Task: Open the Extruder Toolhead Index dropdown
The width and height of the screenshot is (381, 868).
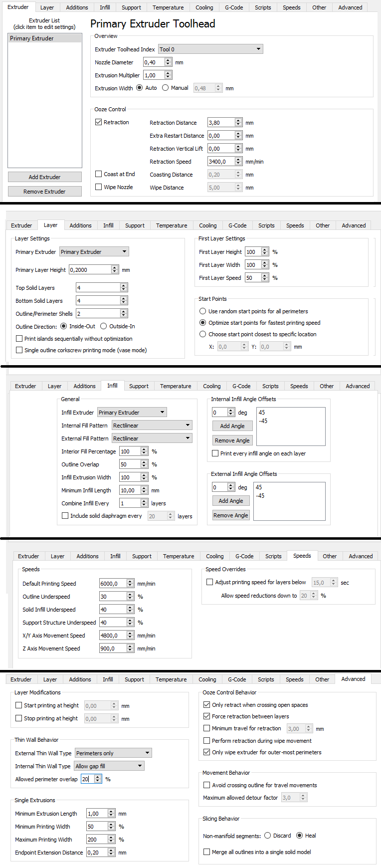Action: (x=210, y=49)
